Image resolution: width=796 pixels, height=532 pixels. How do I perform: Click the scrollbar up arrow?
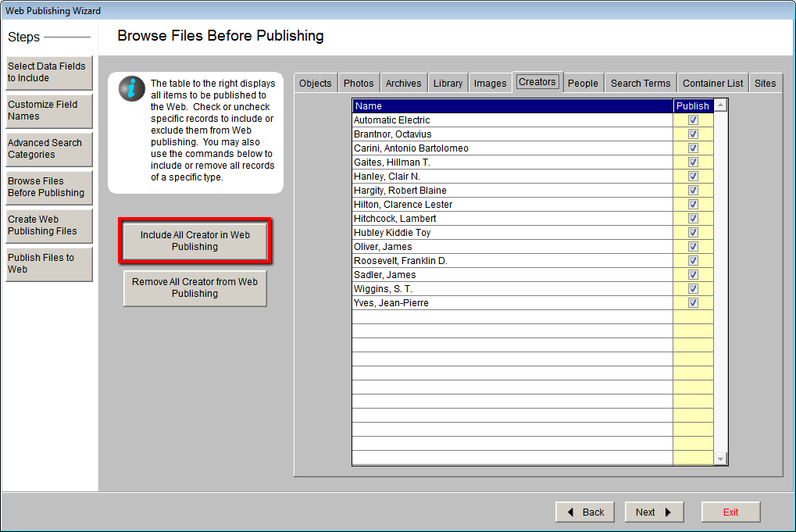pyautogui.click(x=720, y=104)
